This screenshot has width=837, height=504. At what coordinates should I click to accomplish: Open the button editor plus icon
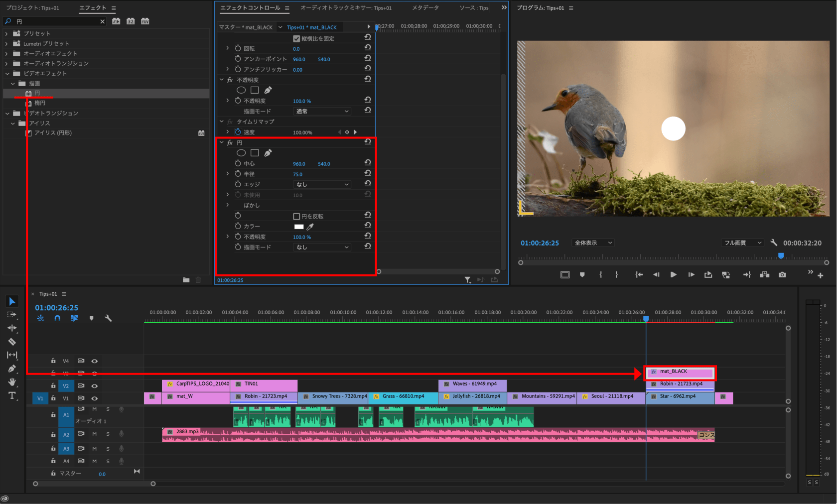point(821,275)
